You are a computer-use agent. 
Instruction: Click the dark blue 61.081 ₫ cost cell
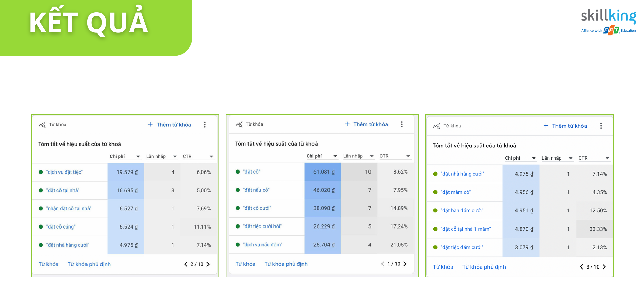click(322, 172)
